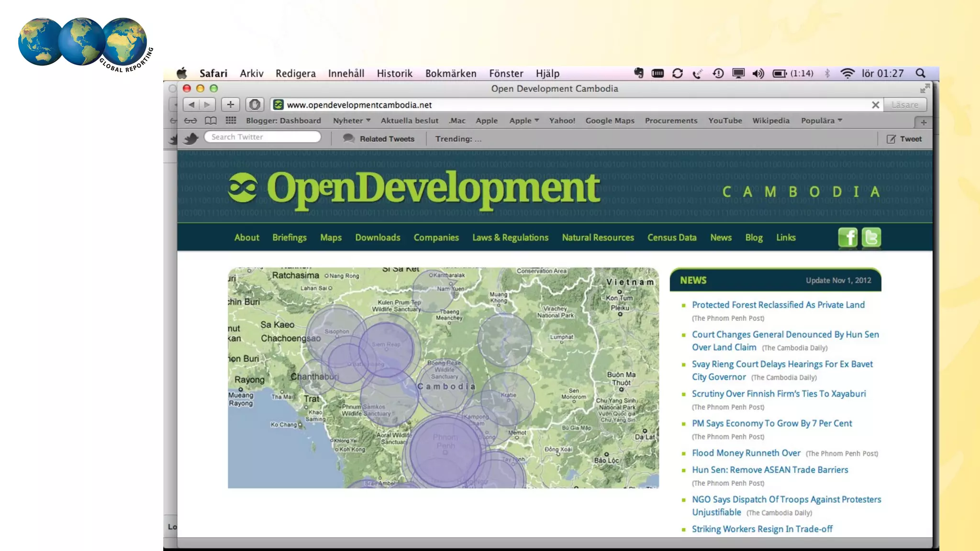Click the green Twitter icon on website
This screenshot has width=980, height=551.
click(871, 238)
